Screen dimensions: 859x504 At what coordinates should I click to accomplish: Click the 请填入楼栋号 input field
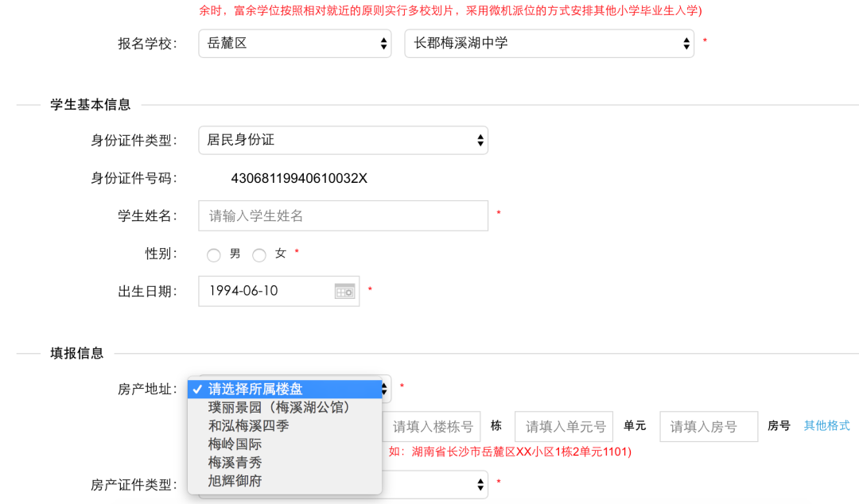pos(432,426)
